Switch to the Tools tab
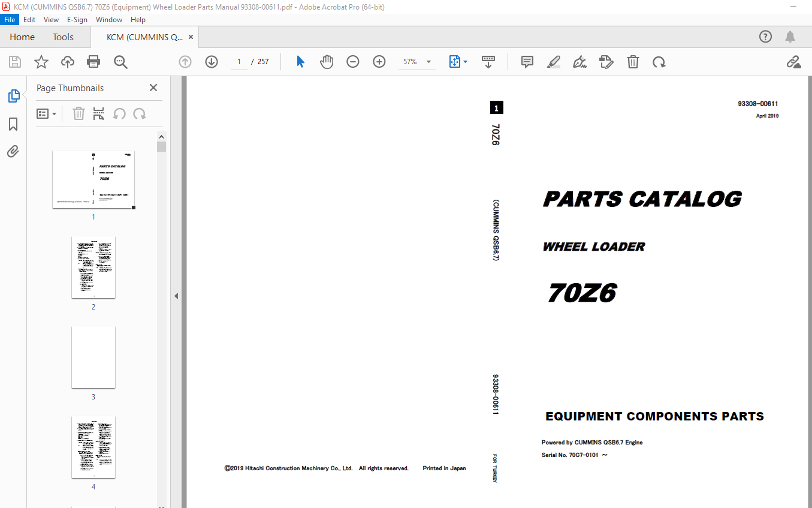This screenshot has height=508, width=812. [x=63, y=37]
